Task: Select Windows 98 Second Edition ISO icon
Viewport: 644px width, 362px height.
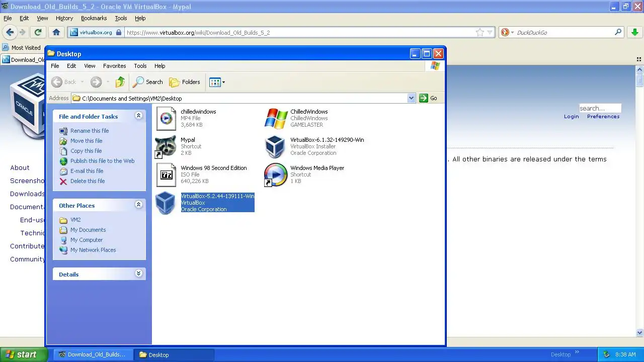Action: pyautogui.click(x=166, y=174)
